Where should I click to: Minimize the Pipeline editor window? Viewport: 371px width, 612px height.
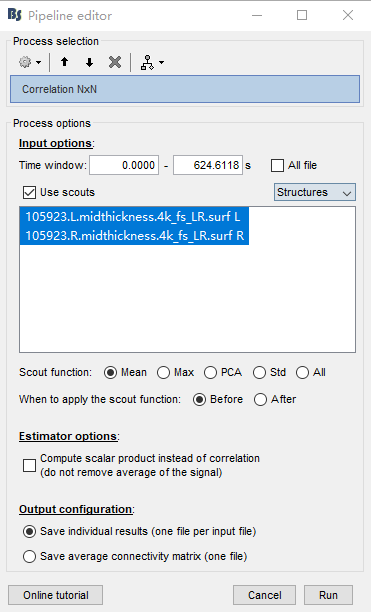click(x=257, y=15)
